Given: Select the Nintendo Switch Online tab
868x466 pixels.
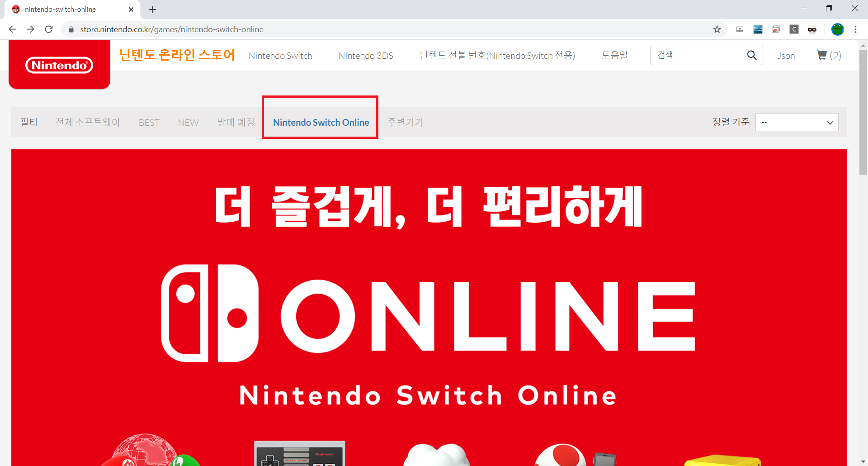Looking at the screenshot, I should [321, 122].
